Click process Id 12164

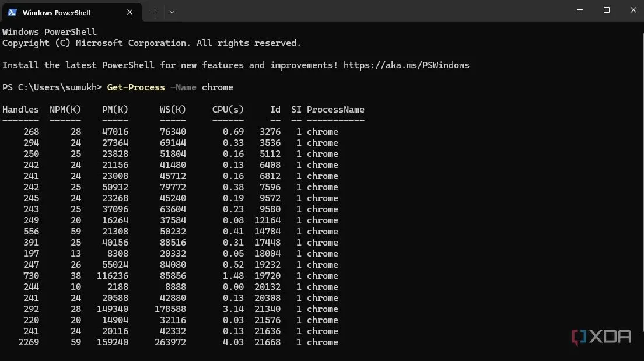click(x=267, y=220)
